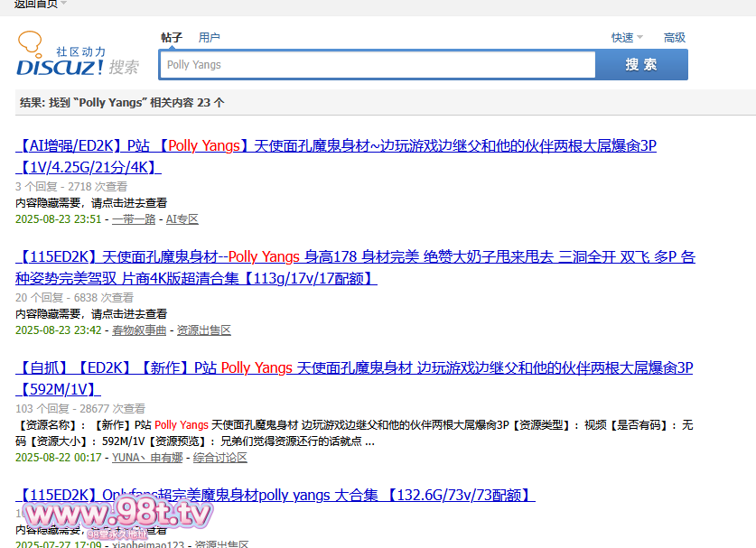Click the 3 个回复 - 2718 次查看 text

[71, 187]
